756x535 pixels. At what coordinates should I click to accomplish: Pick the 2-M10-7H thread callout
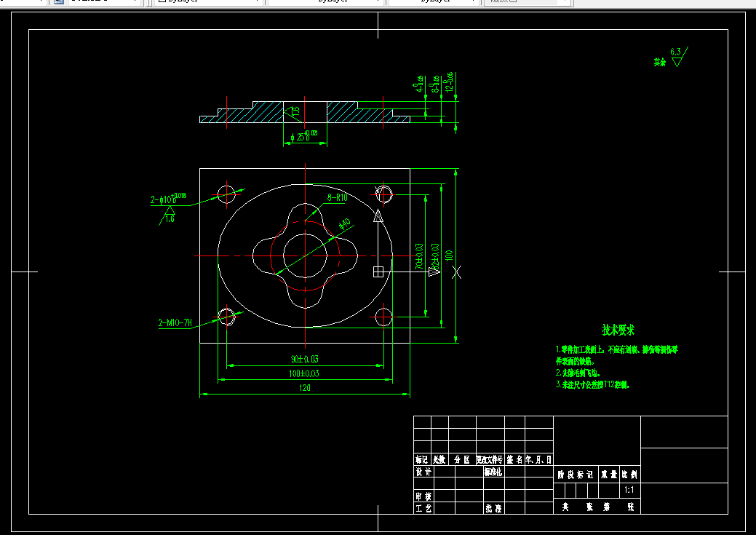coord(175,322)
